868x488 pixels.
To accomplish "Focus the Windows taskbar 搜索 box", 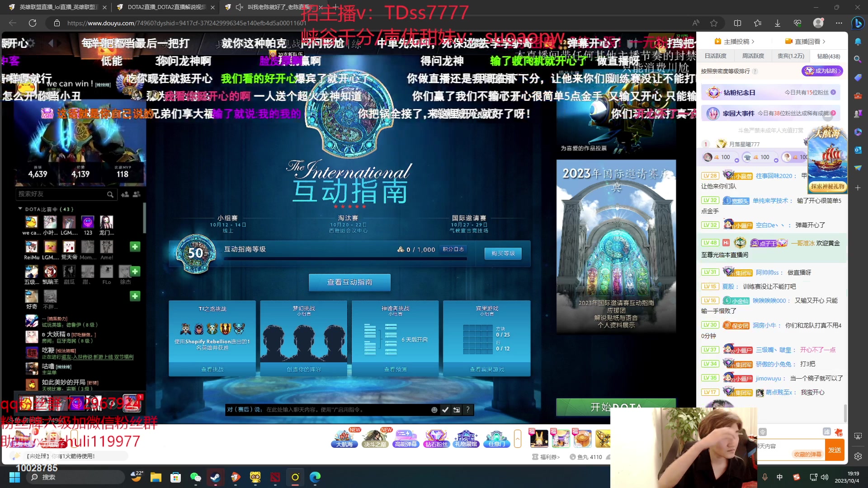I will click(75, 477).
